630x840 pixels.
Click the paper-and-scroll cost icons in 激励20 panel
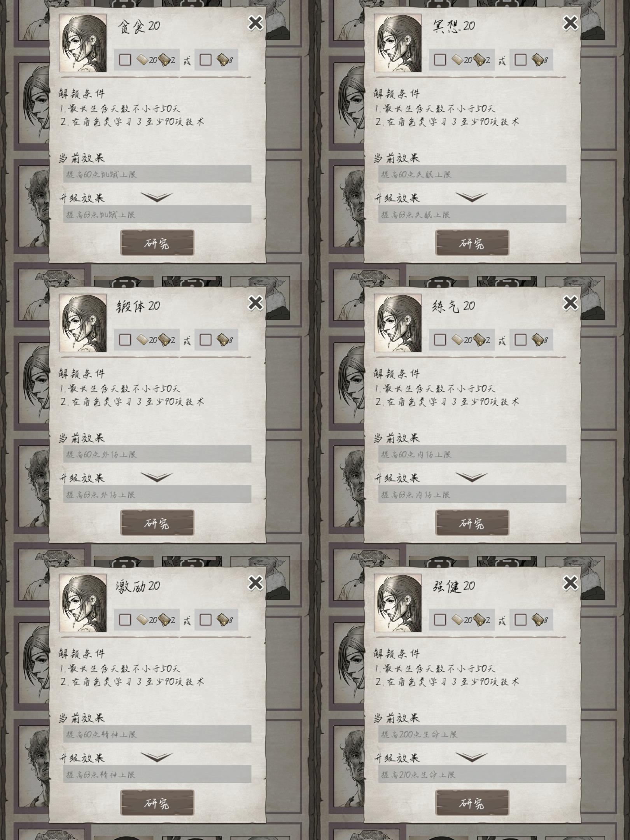pyautogui.click(x=155, y=619)
